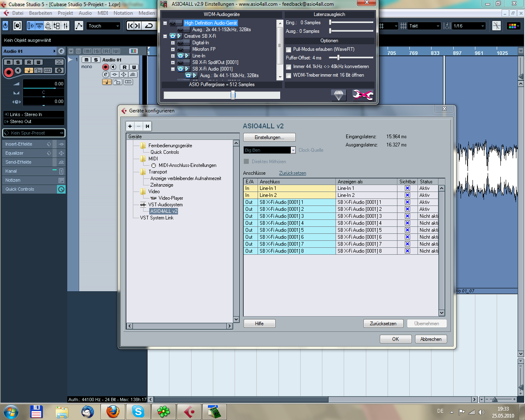
Task: Click the automation mode curve icon
Action: (x=79, y=26)
